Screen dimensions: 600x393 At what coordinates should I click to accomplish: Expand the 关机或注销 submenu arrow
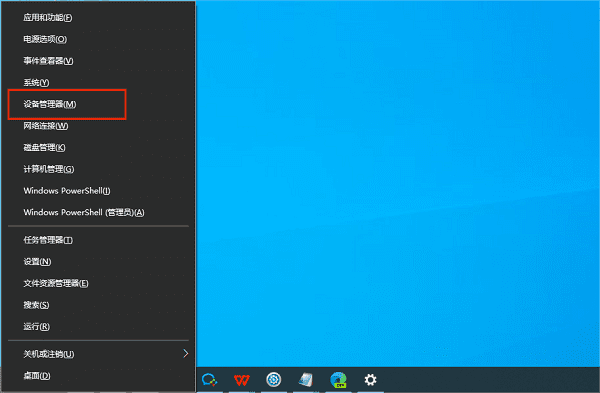coord(186,353)
